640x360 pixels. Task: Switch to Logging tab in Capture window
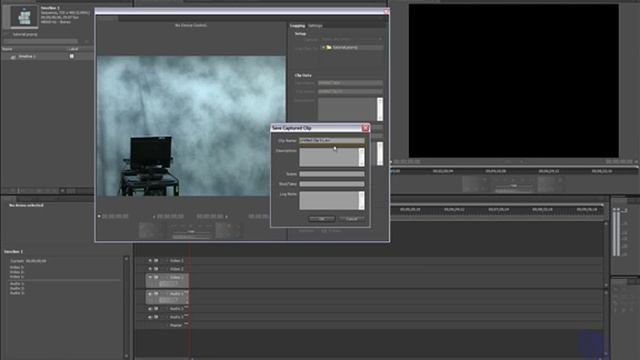pyautogui.click(x=297, y=26)
